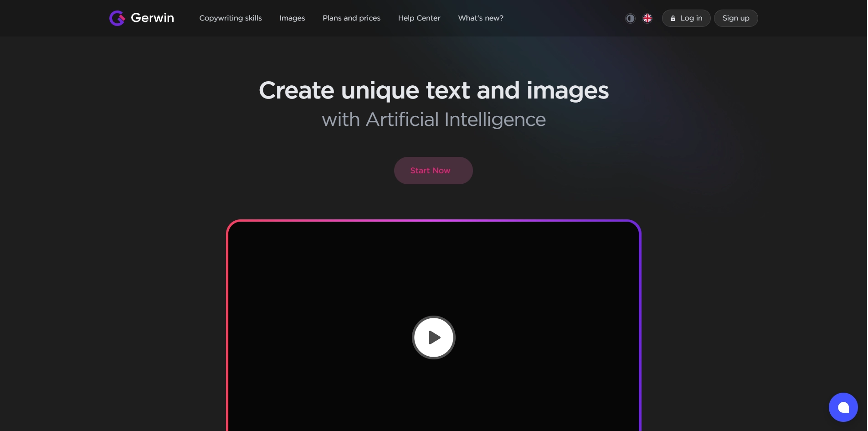Visit the Help Center
Viewport: 868px width, 431px height.
pyautogui.click(x=419, y=18)
